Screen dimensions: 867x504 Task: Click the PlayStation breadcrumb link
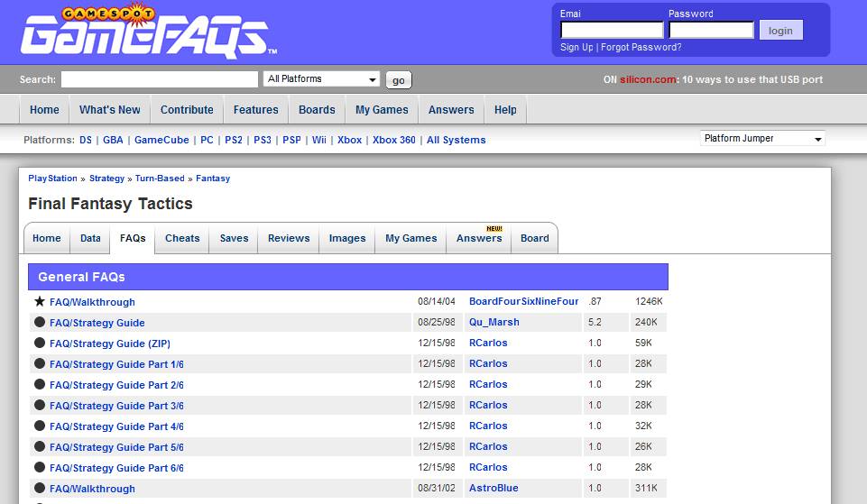point(52,178)
